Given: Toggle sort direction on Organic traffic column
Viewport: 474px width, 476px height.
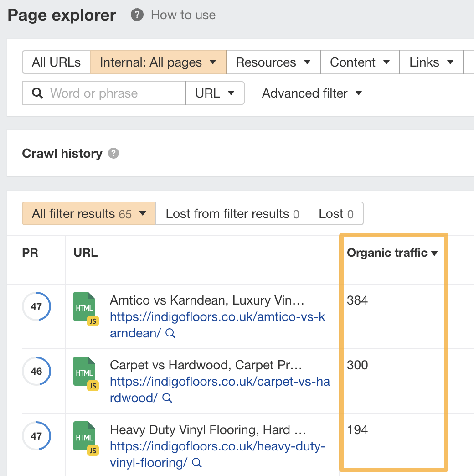Looking at the screenshot, I should (434, 253).
